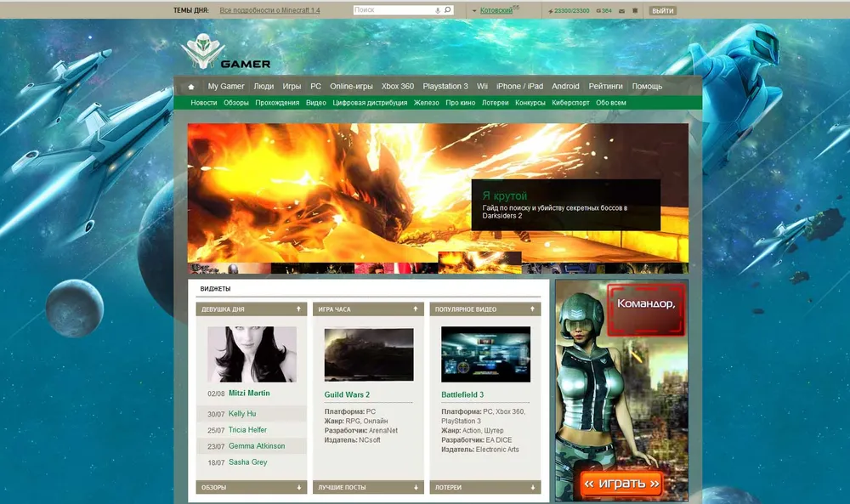Select the Обзоры submenu tab
Screen dimensions: 850x504
[x=235, y=103]
